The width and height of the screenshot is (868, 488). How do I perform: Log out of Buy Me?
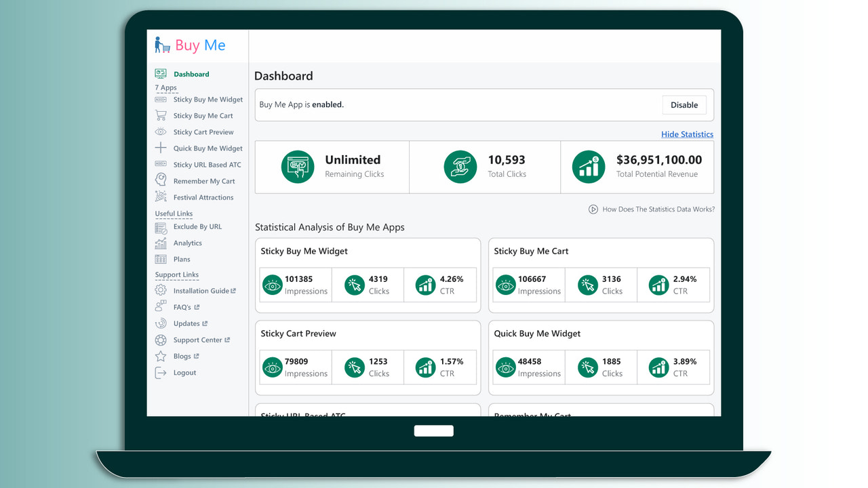click(x=184, y=372)
